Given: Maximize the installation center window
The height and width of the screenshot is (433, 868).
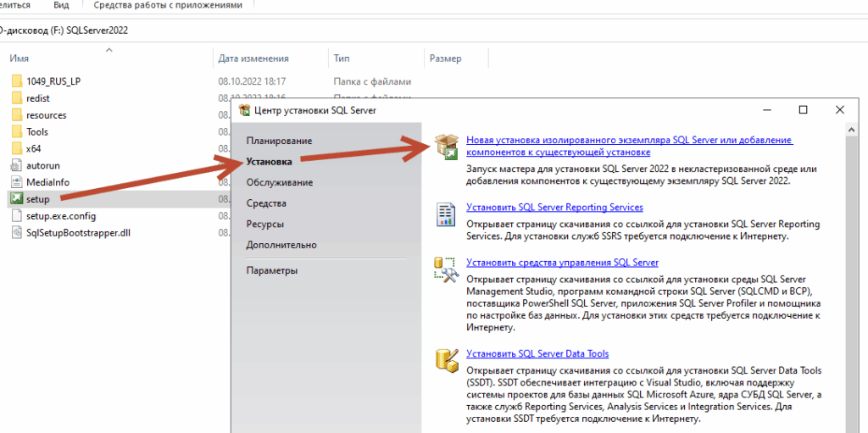Looking at the screenshot, I should pyautogui.click(x=804, y=109).
